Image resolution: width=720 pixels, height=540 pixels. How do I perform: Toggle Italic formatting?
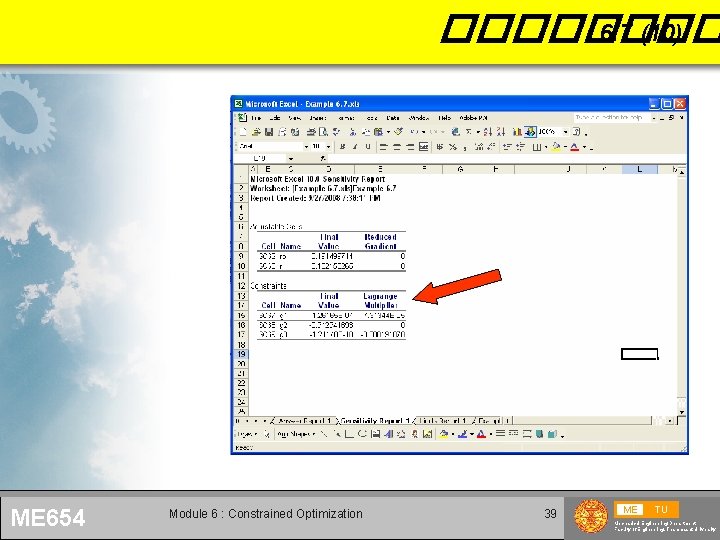tap(355, 146)
